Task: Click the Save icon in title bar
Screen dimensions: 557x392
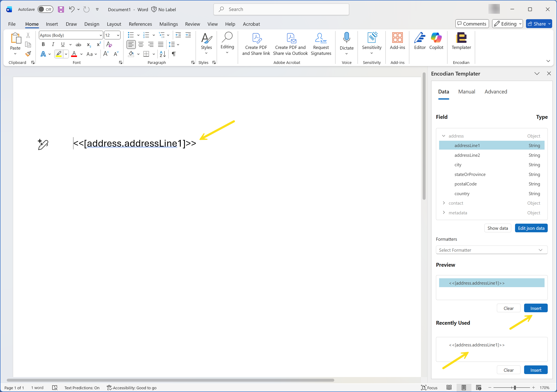Action: 61,9
